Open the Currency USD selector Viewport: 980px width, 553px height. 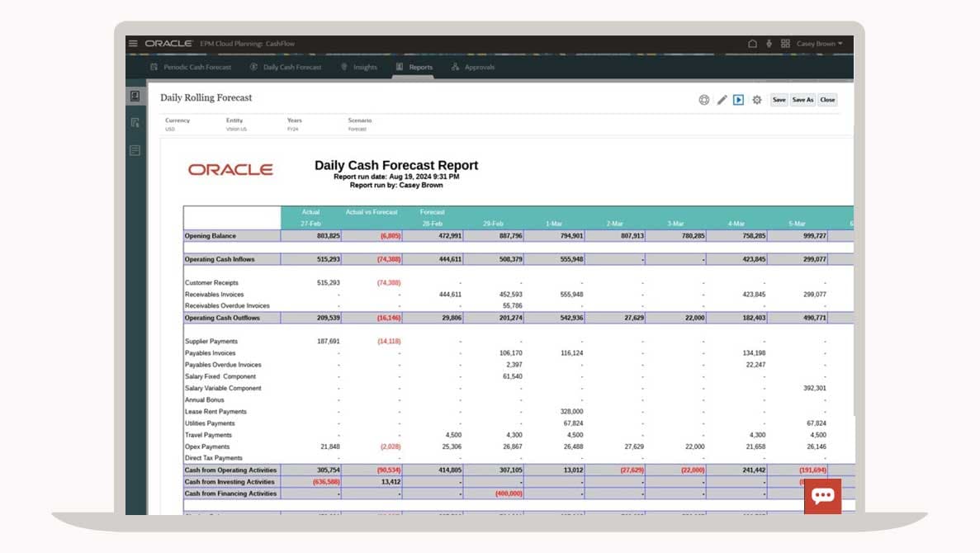[177, 125]
